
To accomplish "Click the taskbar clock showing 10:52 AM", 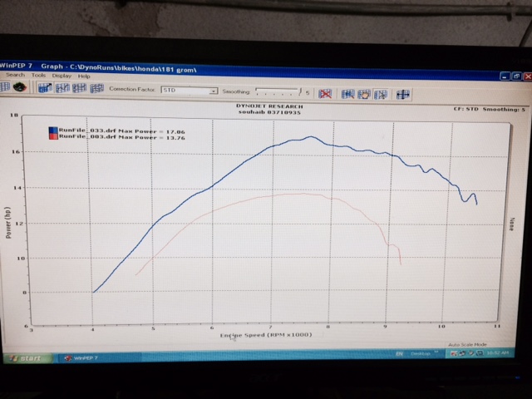I will tap(497, 352).
